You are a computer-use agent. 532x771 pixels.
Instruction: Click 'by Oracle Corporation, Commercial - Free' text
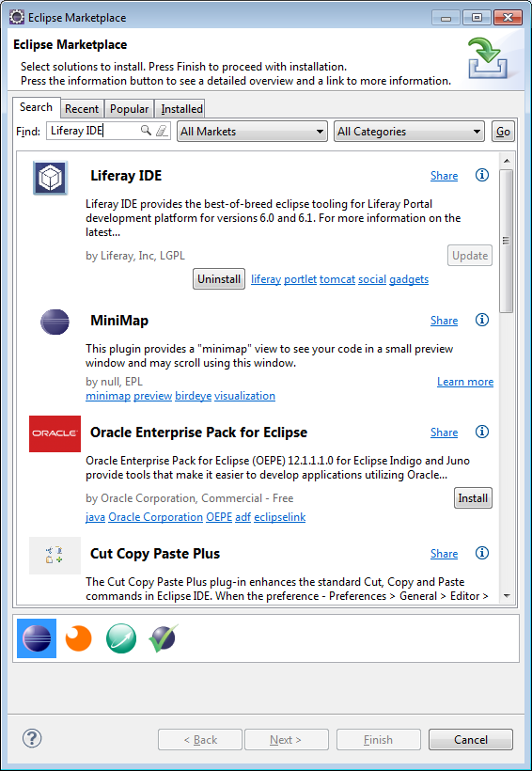(189, 498)
